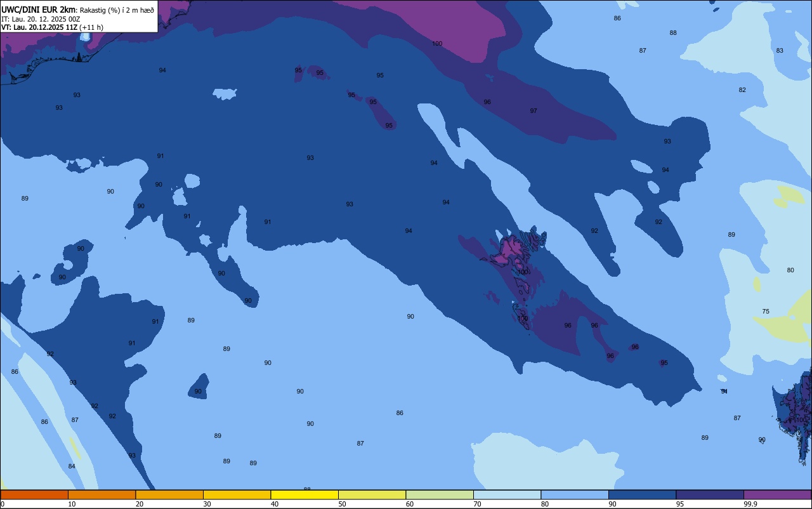The image size is (812, 509).
Task: Click the legend tick label '50'
Action: click(342, 504)
